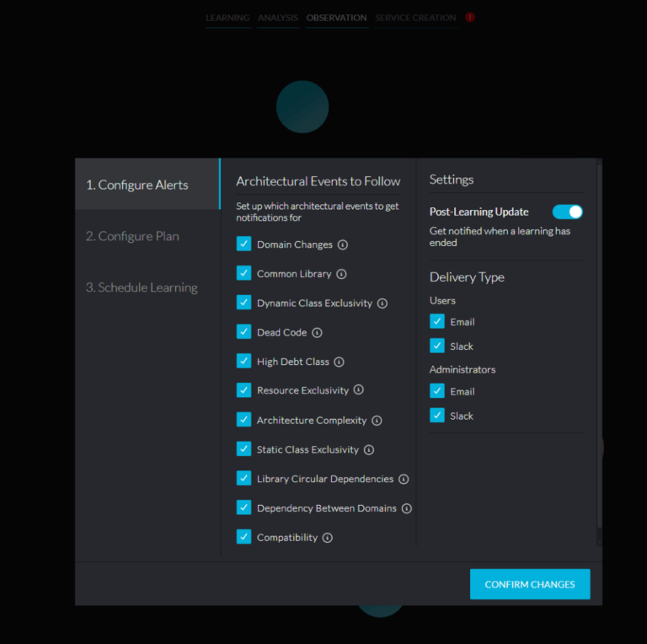Show info for Dead Code event
This screenshot has width=647, height=644.
click(317, 333)
